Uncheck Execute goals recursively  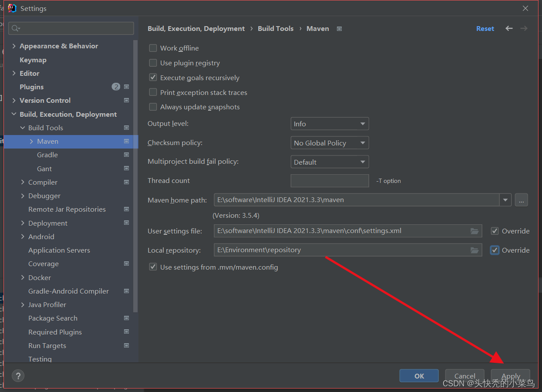click(153, 77)
